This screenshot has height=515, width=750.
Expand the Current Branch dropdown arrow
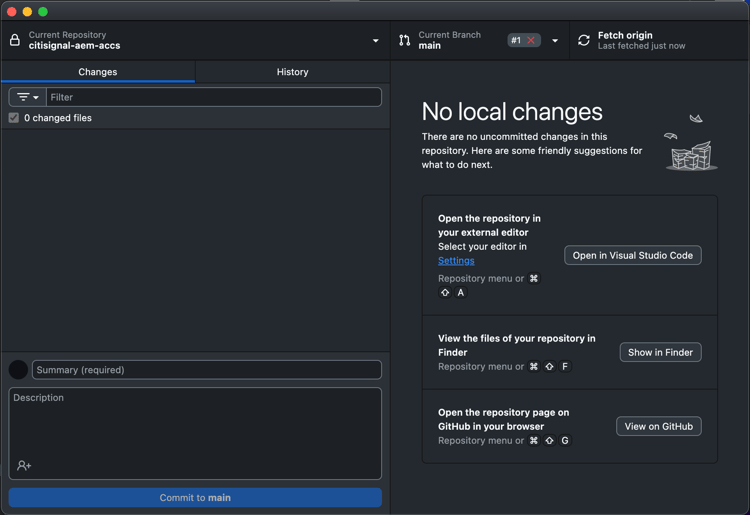(x=555, y=41)
